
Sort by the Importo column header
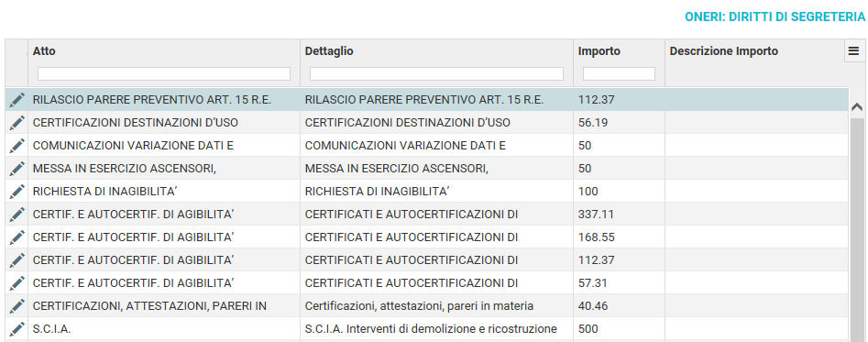[x=599, y=51]
